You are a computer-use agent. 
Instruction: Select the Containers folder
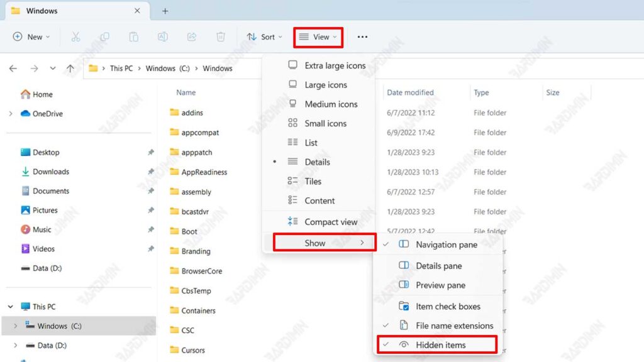click(x=192, y=310)
